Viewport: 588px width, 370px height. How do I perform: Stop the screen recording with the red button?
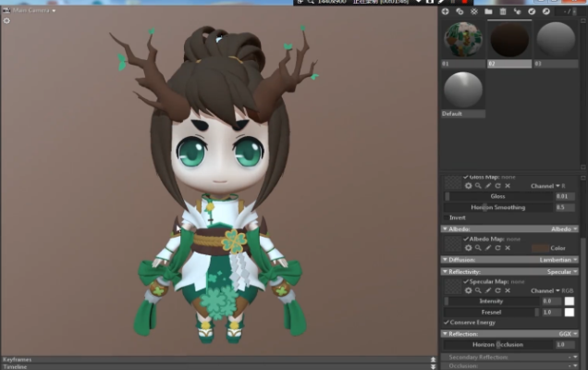coord(465,2)
